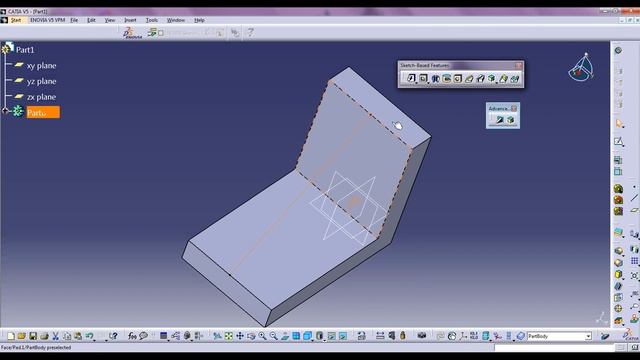
Task: Open the Solid Combine sub-toolbar dropdown arrow
Action: click(x=497, y=83)
